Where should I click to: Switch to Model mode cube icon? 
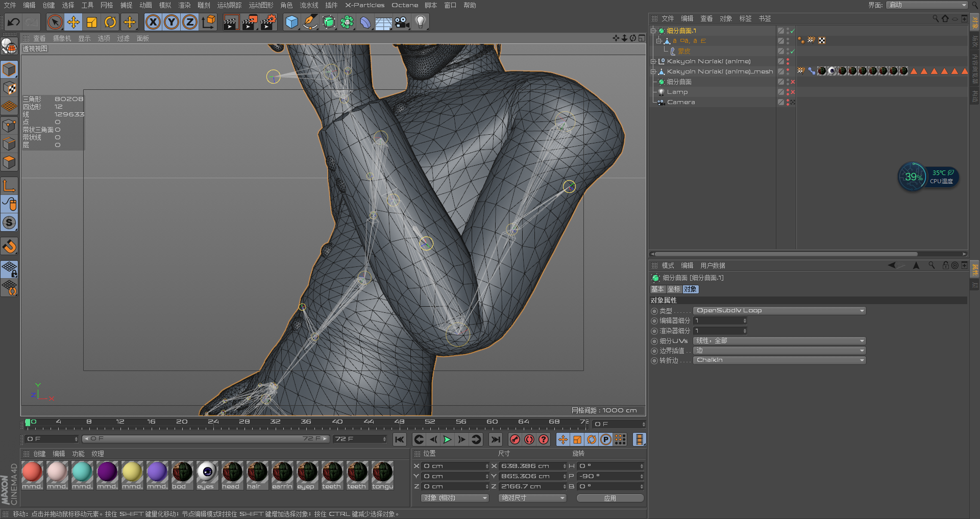tap(9, 69)
